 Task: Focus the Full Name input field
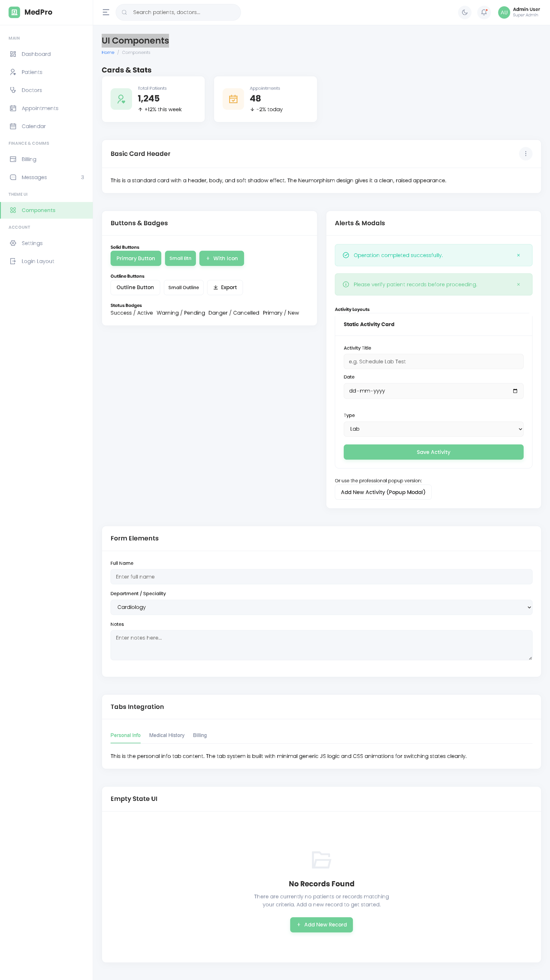tap(321, 577)
